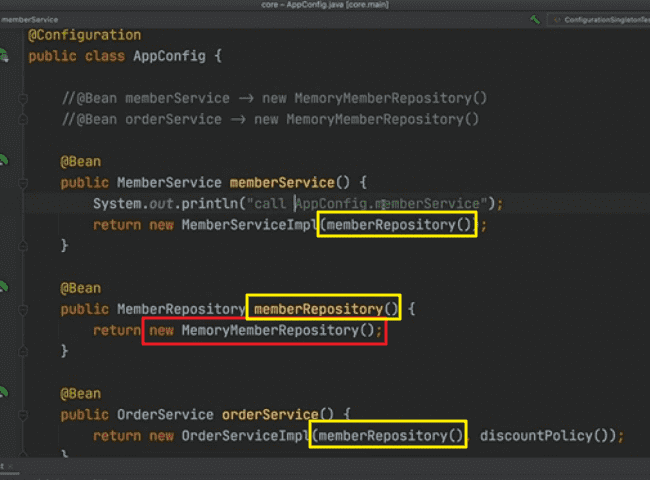Click the "call AppConfig.memberService" string literal
650x480 pixels.
pyautogui.click(x=366, y=204)
